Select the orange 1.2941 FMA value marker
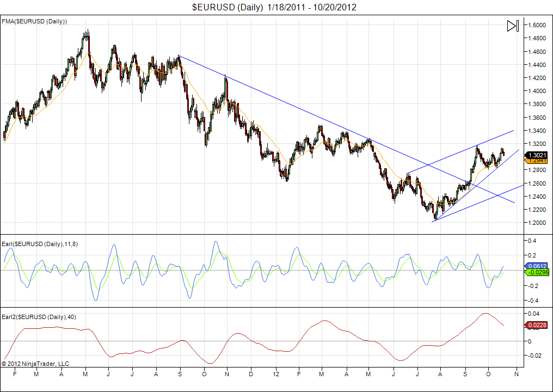This screenshot has width=553, height=392. point(535,161)
